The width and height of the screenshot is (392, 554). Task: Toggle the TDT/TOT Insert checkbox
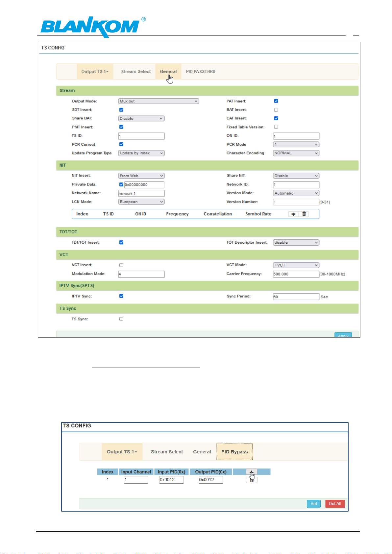click(x=121, y=242)
